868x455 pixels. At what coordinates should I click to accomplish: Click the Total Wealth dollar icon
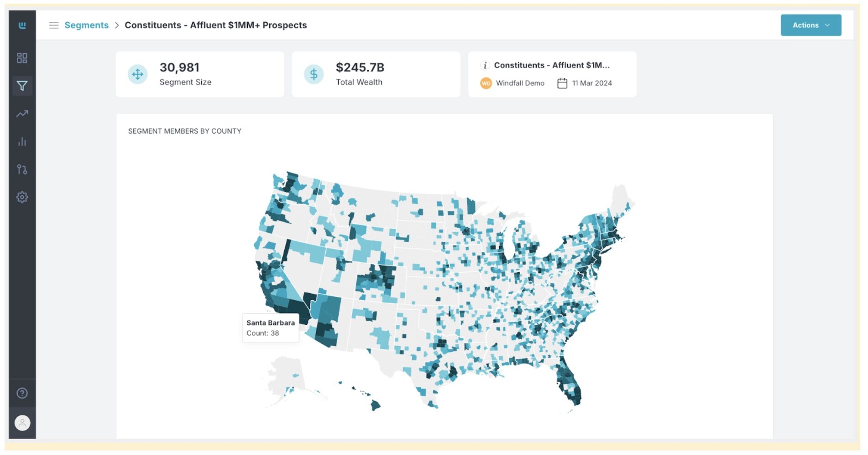(314, 74)
